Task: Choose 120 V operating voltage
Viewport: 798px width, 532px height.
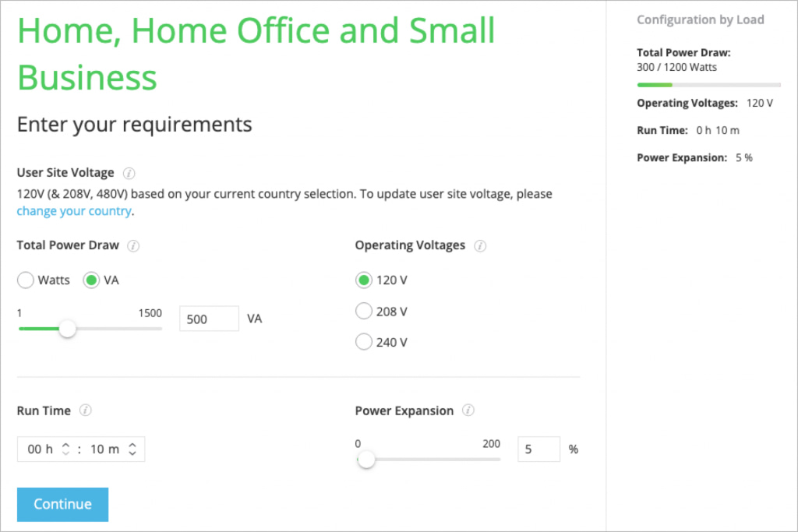Action: pyautogui.click(x=363, y=280)
